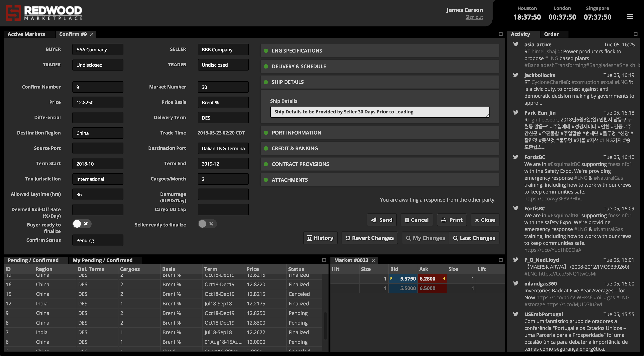Close the Confirm #9 tab
The height and width of the screenshot is (356, 644).
pos(92,34)
